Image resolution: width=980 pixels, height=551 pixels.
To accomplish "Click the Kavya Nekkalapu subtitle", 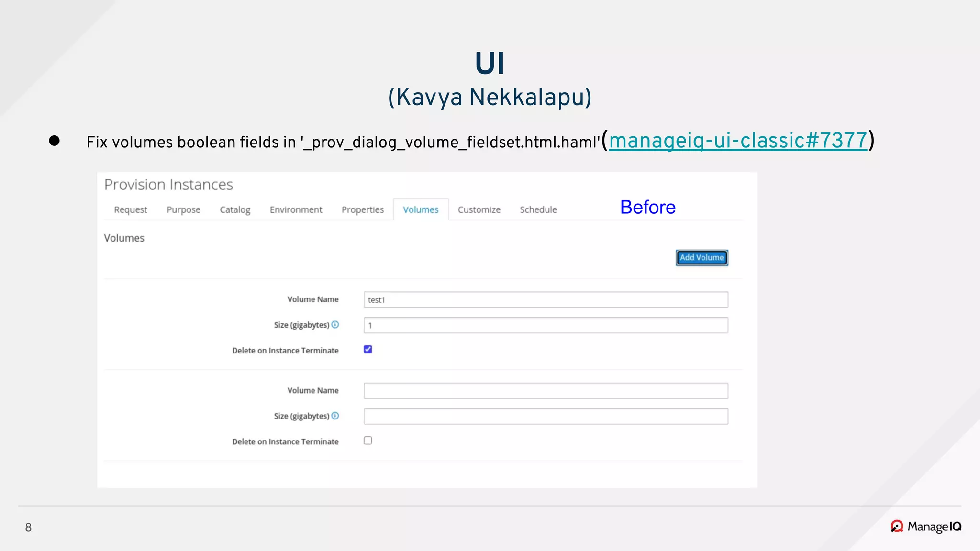I will coord(490,97).
